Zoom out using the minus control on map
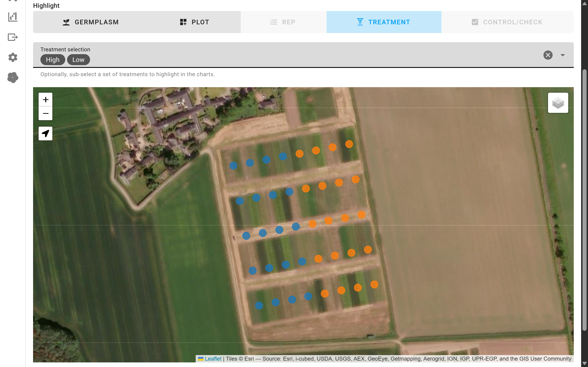This screenshot has height=367, width=588. pyautogui.click(x=45, y=113)
